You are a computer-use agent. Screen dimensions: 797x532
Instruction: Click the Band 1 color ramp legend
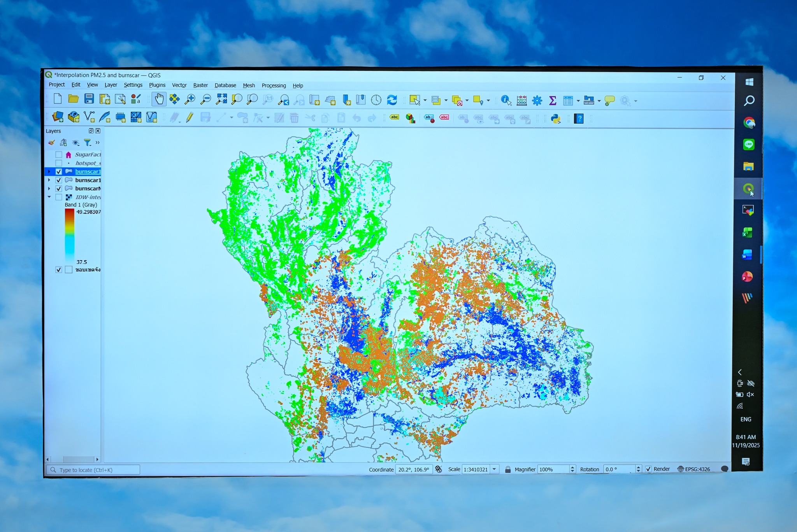69,236
